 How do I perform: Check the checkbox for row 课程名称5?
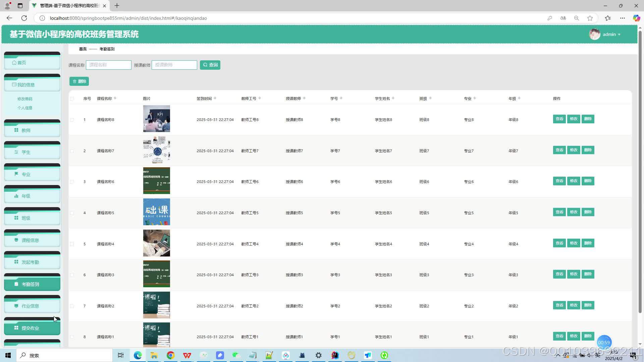coord(72,213)
